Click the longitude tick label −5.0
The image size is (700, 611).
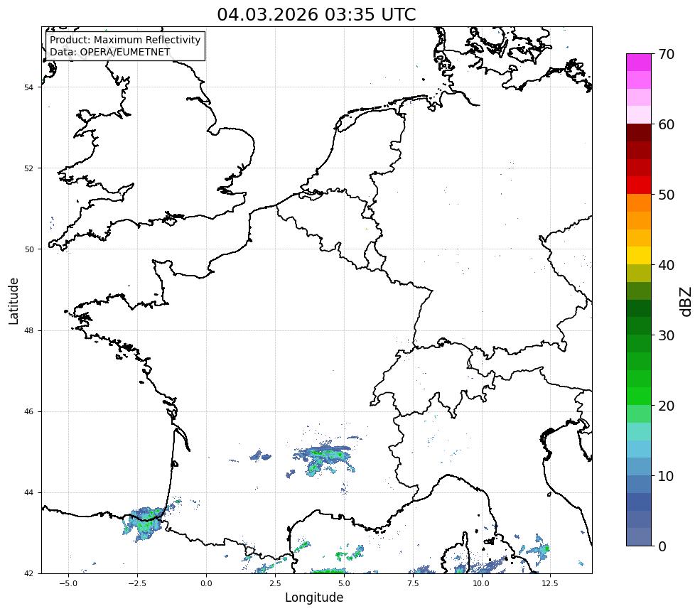tap(68, 583)
